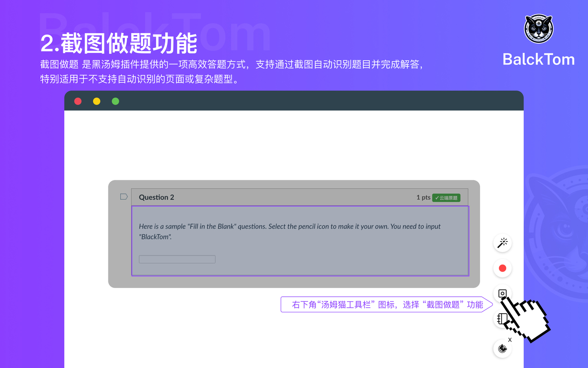Click the 2.截图做题功能 heading
The image size is (588, 368).
119,43
